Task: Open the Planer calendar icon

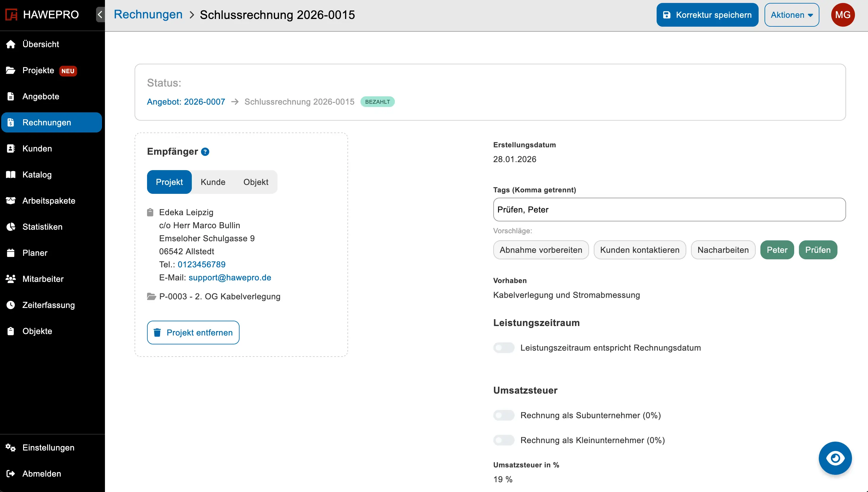Action: (10, 253)
